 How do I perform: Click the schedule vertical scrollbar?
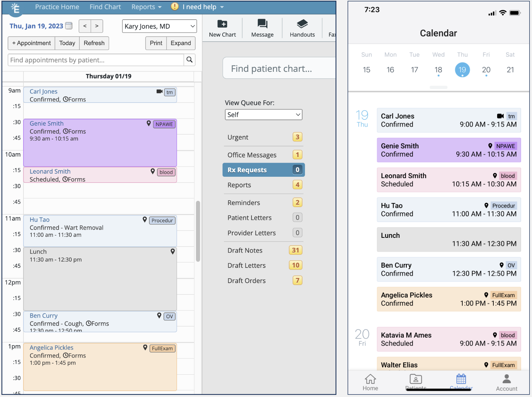pos(198,231)
